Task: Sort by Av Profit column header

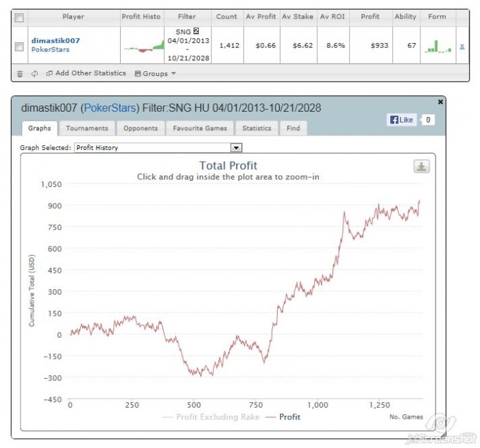Action: point(261,17)
